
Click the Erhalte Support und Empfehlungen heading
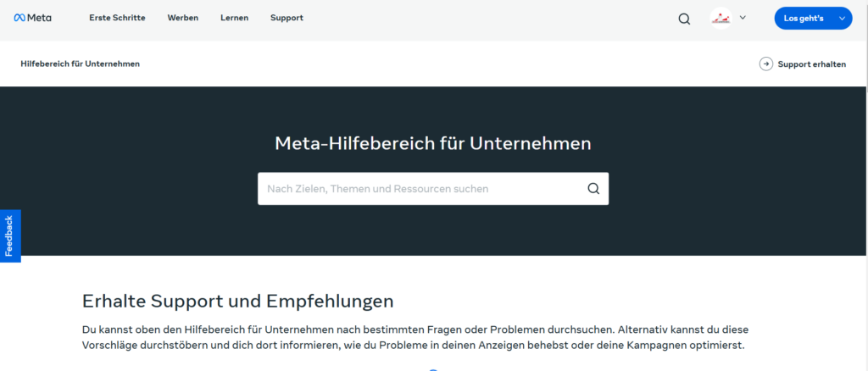point(238,302)
